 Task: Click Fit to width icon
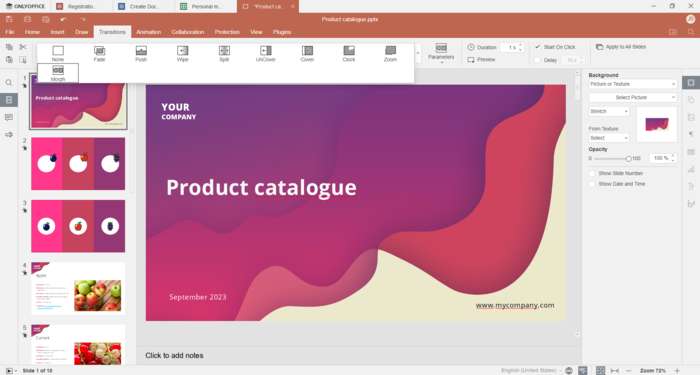coord(615,371)
